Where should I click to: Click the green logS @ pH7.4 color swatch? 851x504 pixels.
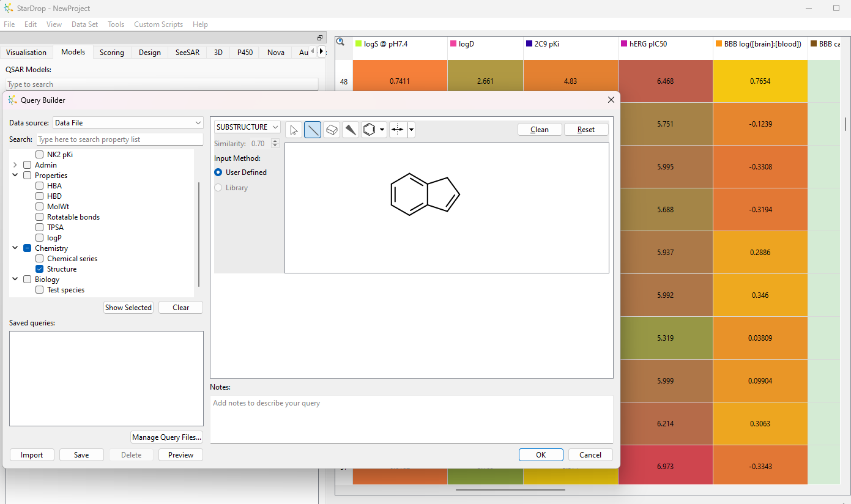(359, 44)
